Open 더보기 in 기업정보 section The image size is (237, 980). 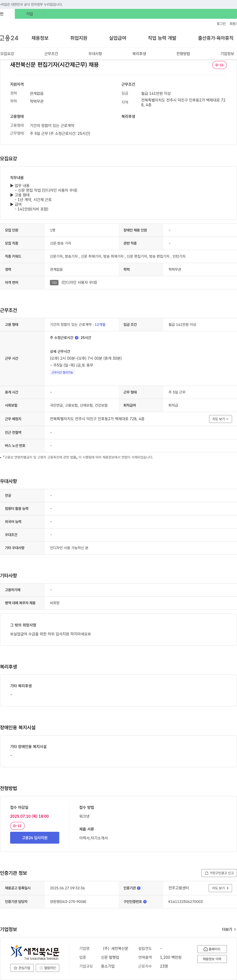[x=229, y=929]
